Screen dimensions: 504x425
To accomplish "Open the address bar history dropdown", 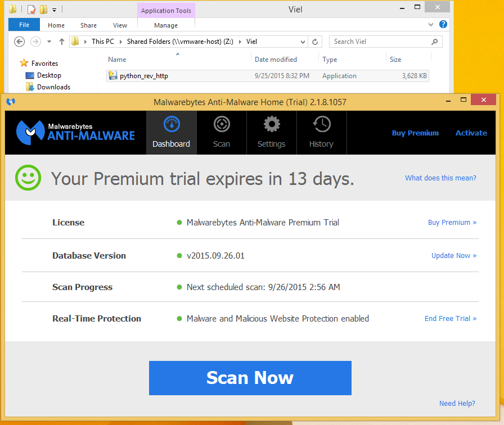I will [303, 42].
